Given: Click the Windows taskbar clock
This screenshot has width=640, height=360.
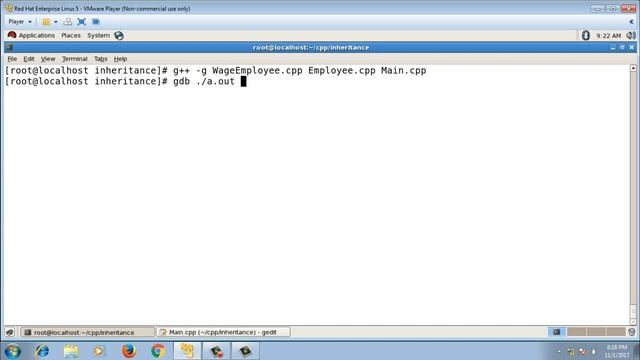Looking at the screenshot, I should point(617,351).
